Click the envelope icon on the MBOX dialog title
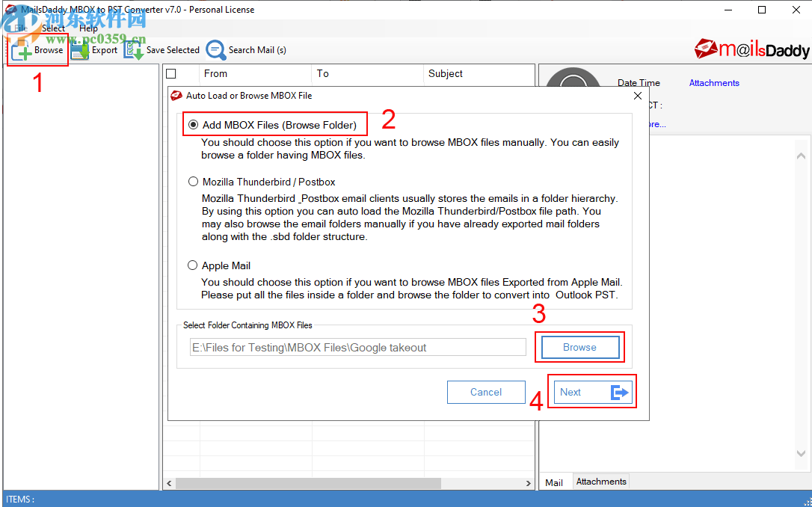 click(x=176, y=96)
